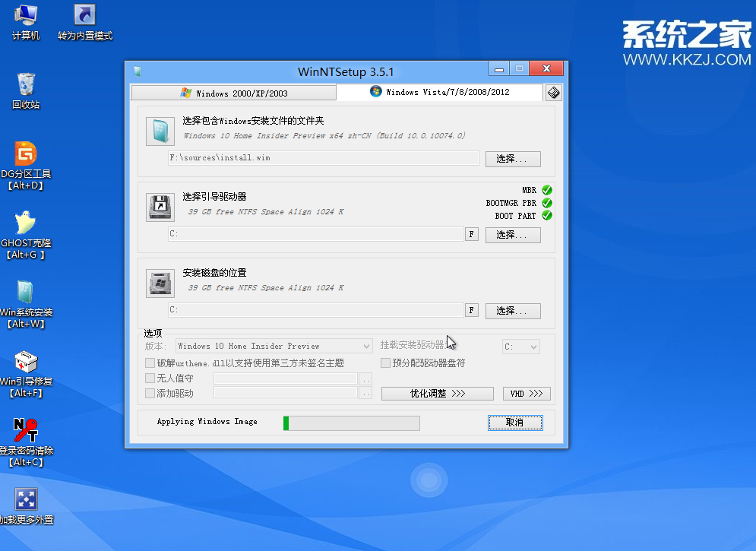Click the diamond tool icon beside the tabs
The image size is (756, 551).
coord(553,93)
